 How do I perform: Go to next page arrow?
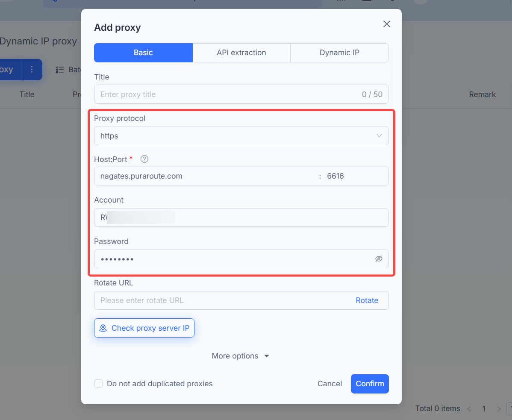tap(499, 408)
